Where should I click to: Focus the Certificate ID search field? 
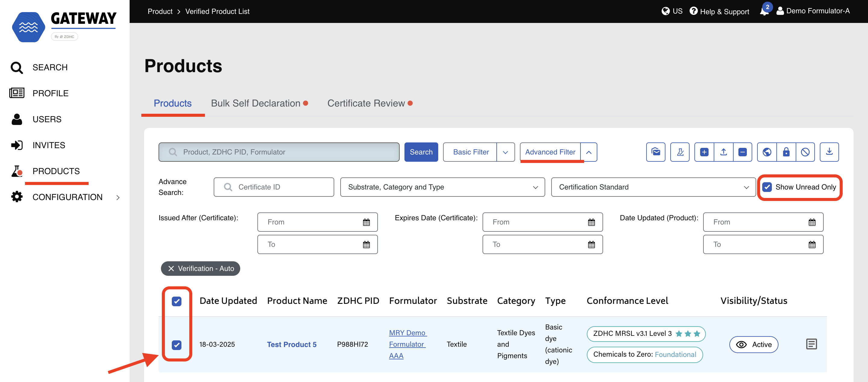point(274,187)
